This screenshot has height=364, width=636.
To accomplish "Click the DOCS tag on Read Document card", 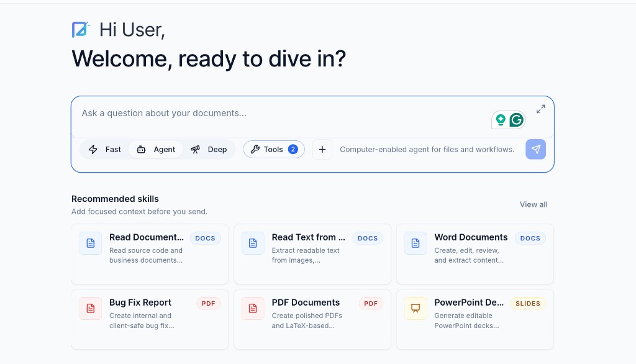I will tap(205, 238).
